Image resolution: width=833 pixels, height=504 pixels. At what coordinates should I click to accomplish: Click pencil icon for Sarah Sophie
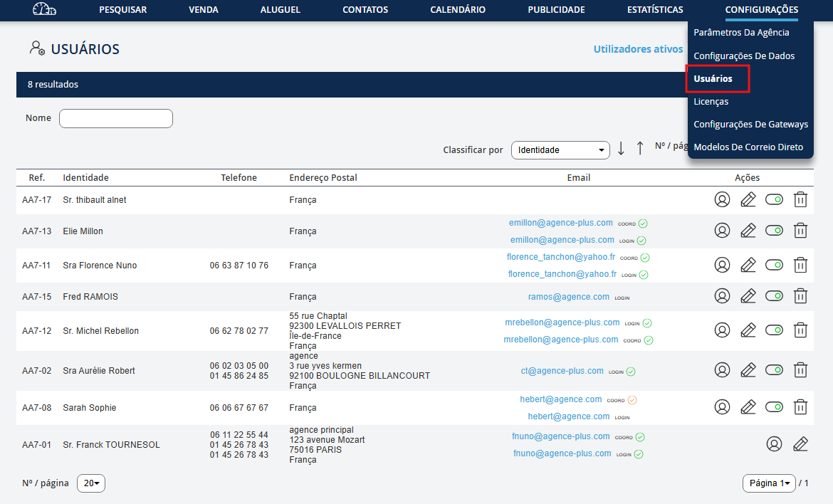pos(748,407)
